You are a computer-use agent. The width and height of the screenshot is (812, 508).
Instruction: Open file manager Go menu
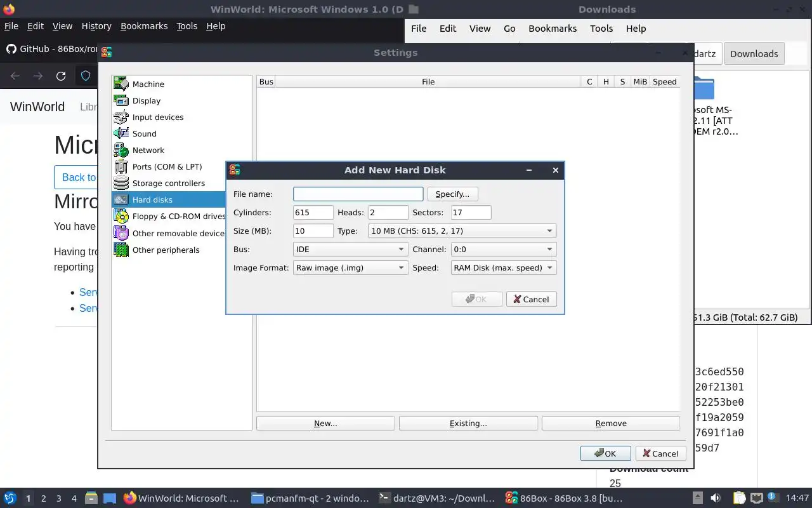pos(509,29)
